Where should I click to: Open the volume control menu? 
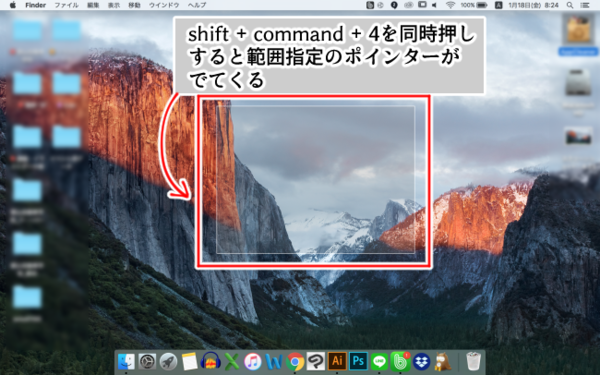pyautogui.click(x=435, y=5)
